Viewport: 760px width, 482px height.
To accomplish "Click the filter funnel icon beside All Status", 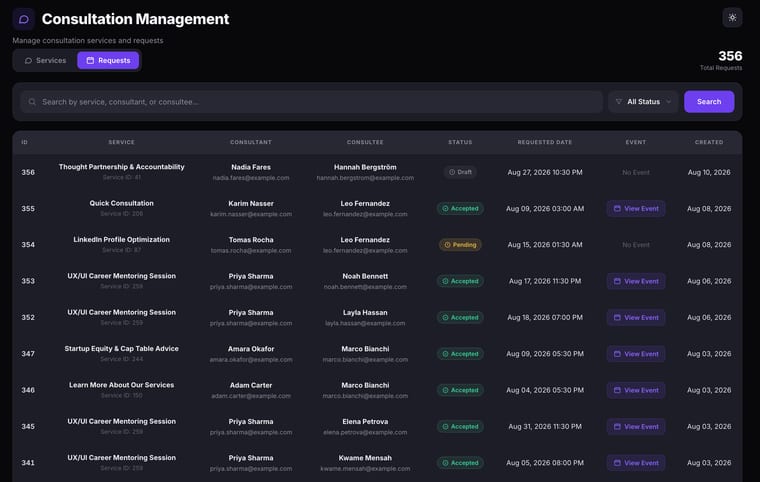I will (618, 102).
